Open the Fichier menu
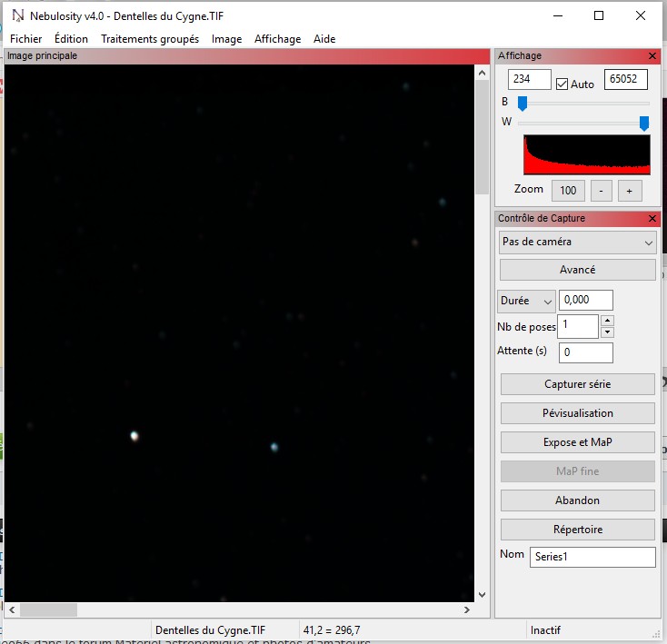This screenshot has height=644, width=667. point(26,39)
